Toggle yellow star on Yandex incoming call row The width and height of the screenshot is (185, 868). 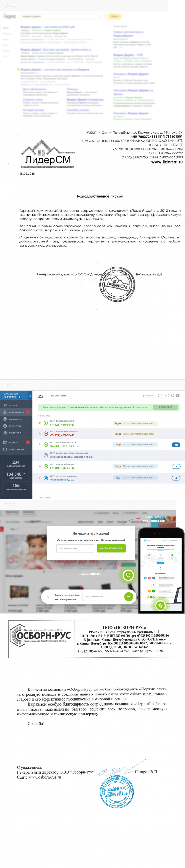pyautogui.click(x=40, y=423)
